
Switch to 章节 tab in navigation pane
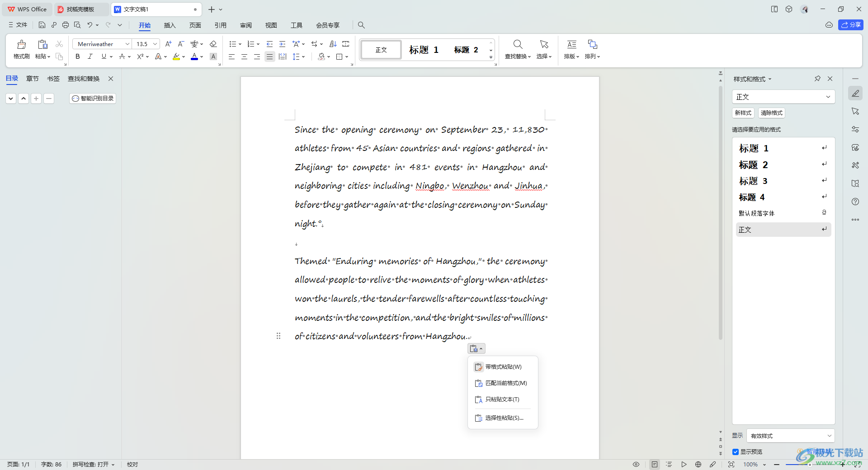point(32,79)
